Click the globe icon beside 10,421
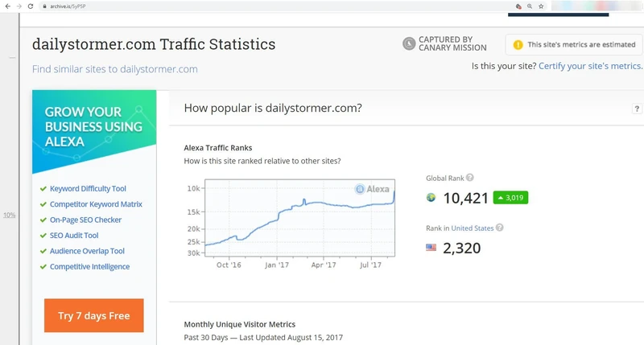 click(x=431, y=198)
